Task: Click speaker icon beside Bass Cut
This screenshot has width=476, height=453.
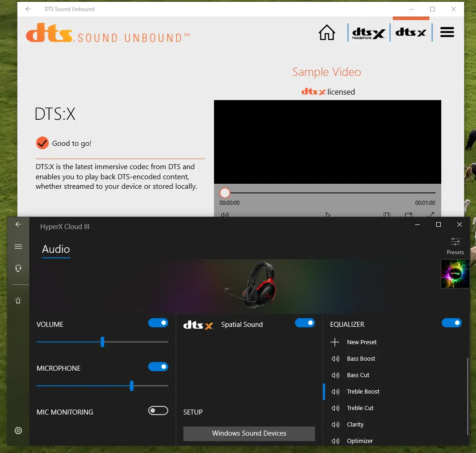Action: [335, 375]
